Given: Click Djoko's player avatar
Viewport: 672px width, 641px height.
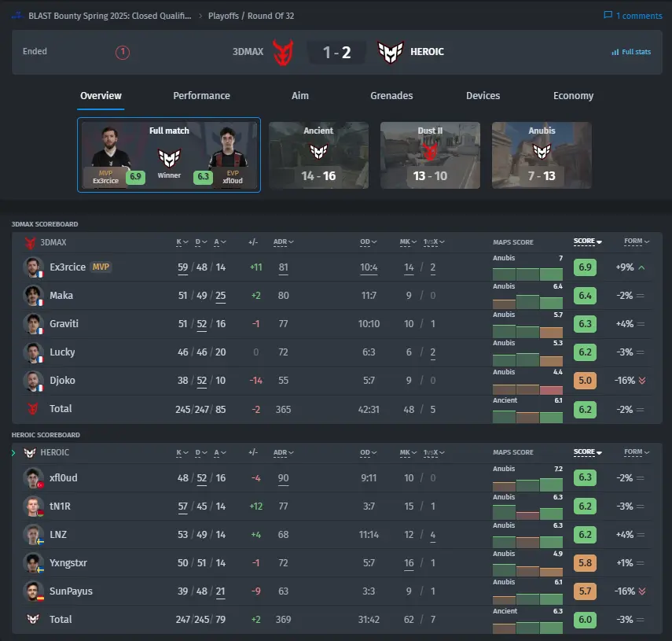Looking at the screenshot, I should [x=33, y=381].
